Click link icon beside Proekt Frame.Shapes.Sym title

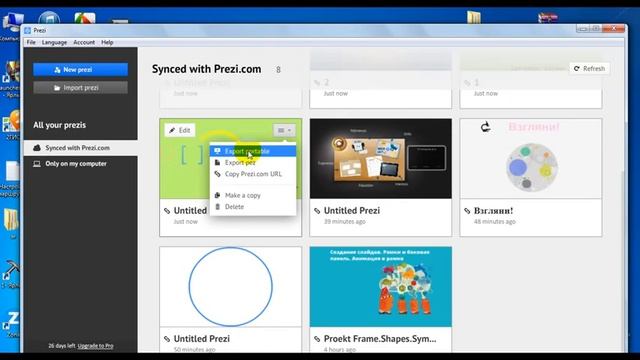click(x=317, y=339)
